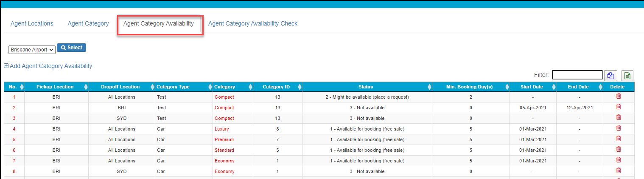
Task: Open the Brisbane Airport location dropdown
Action: pyautogui.click(x=32, y=50)
